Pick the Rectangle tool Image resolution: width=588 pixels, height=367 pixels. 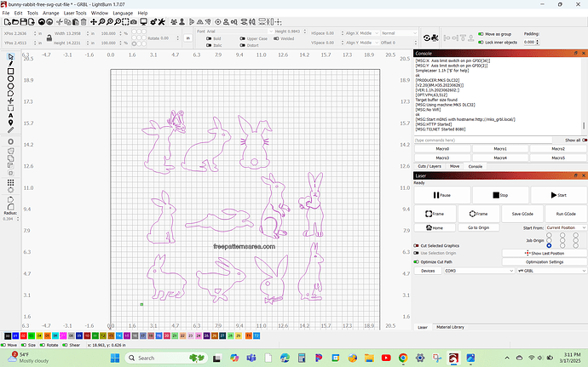[x=10, y=72]
